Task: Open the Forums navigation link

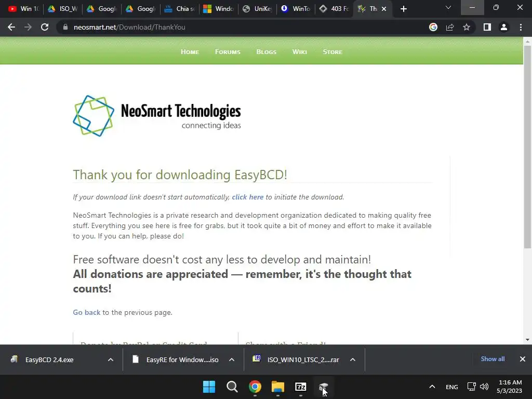Action: coord(228,52)
